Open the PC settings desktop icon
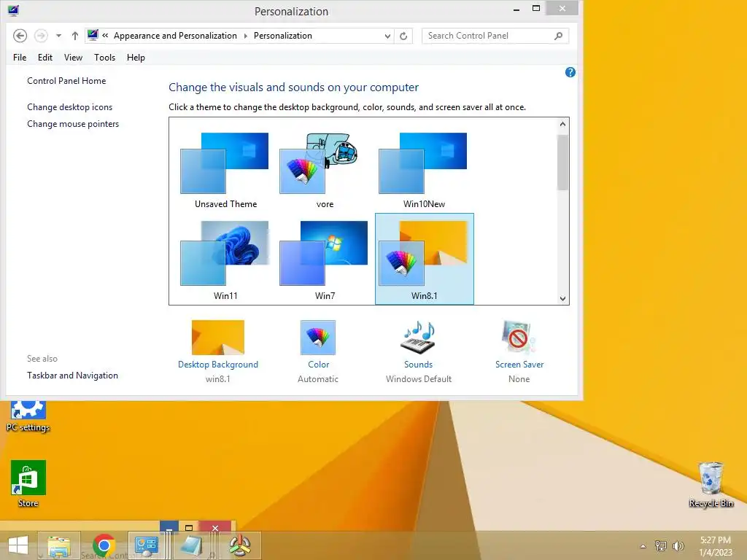747x560 pixels. (x=28, y=416)
